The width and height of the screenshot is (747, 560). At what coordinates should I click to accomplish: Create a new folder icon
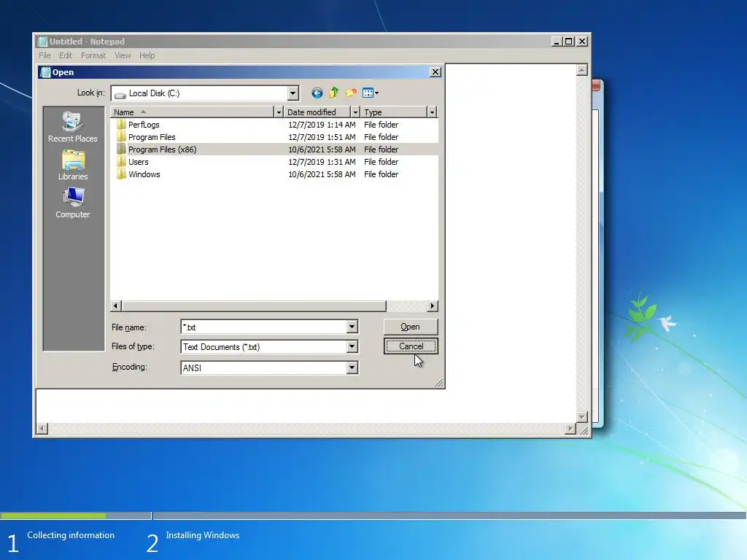coord(351,93)
